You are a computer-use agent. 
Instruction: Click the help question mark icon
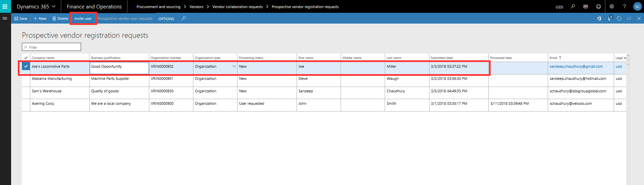(x=624, y=6)
